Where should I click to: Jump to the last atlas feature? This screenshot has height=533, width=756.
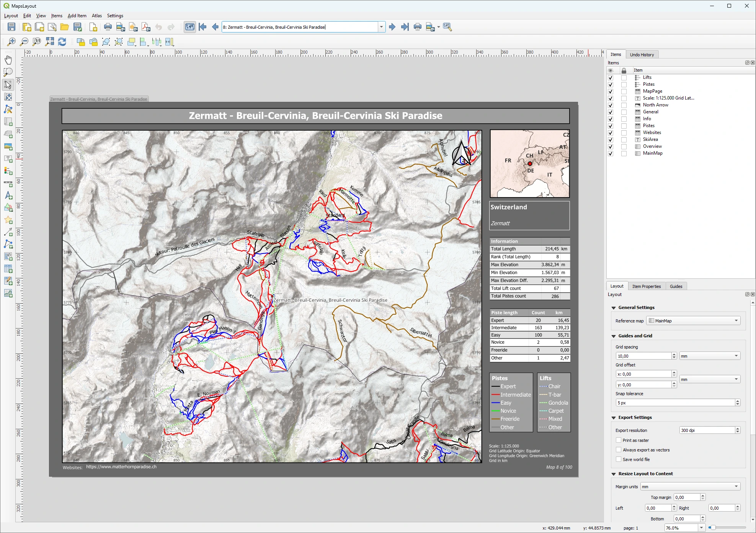[x=405, y=27]
